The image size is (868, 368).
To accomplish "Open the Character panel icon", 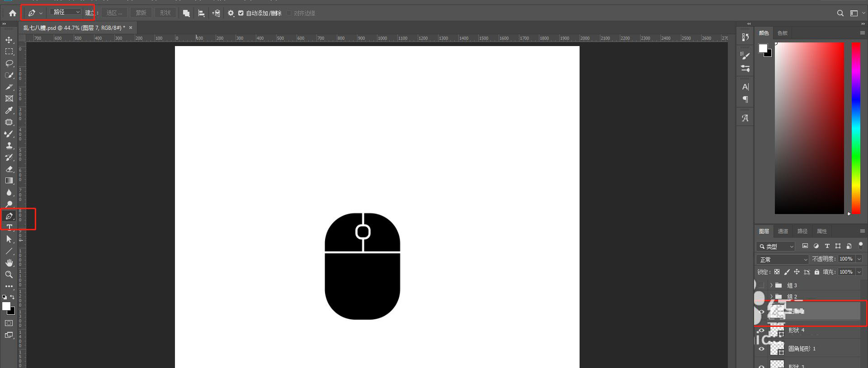I will 745,87.
